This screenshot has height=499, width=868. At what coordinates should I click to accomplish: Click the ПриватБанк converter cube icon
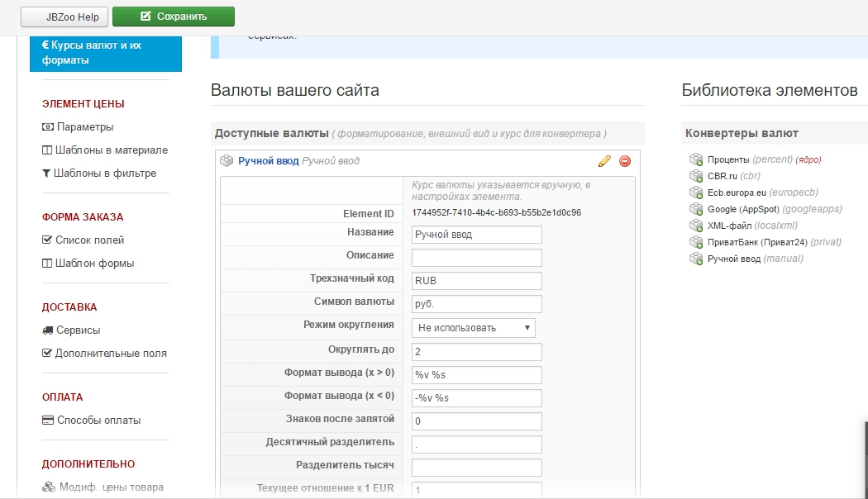[695, 242]
